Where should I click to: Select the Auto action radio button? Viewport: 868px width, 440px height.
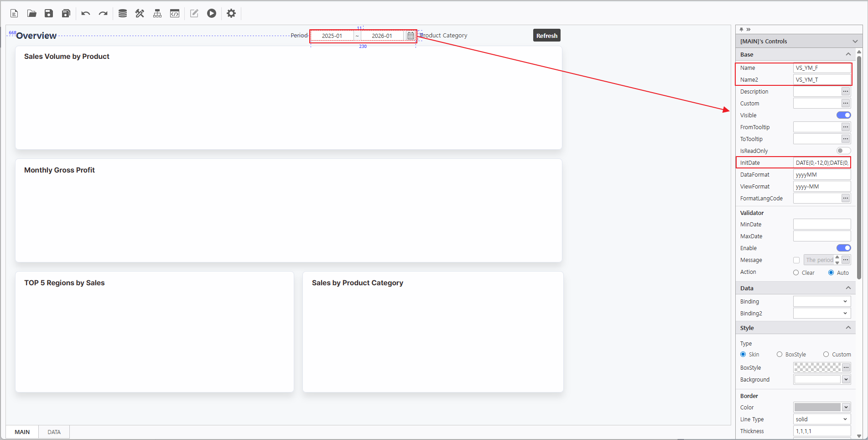tap(831, 272)
